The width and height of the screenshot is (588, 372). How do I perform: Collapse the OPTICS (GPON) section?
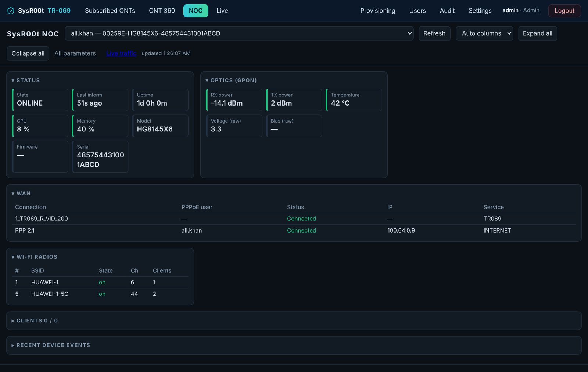[231, 80]
